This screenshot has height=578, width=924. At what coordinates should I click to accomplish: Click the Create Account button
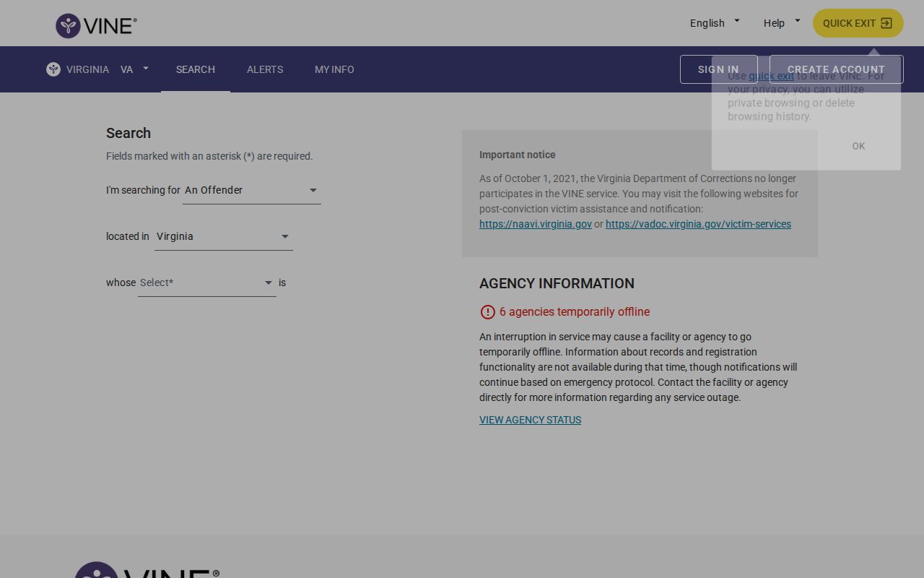pos(836,69)
